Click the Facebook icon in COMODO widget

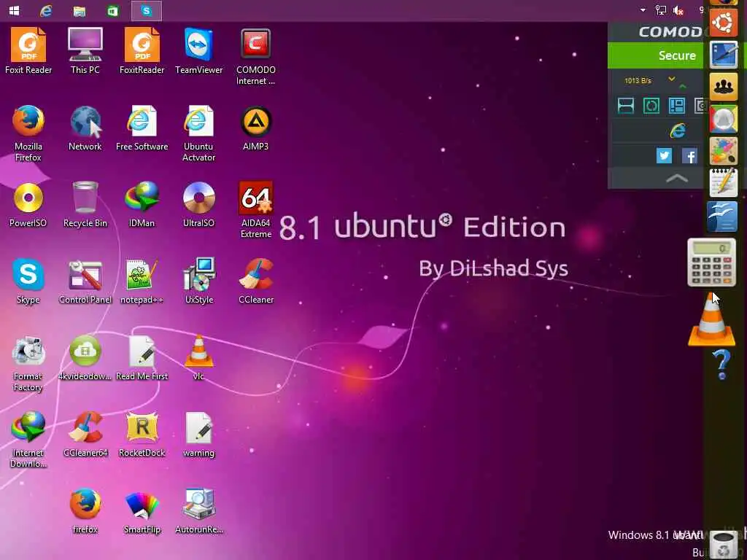click(x=689, y=155)
